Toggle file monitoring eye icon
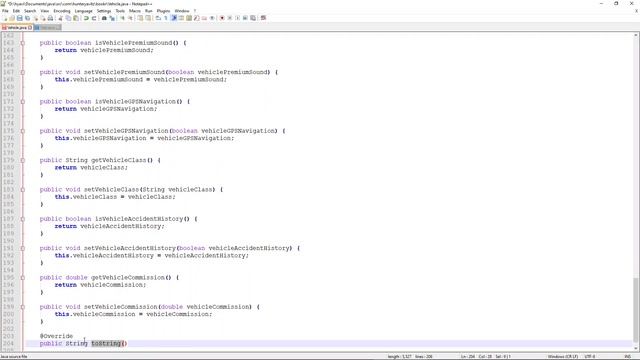640x360 pixels. point(212,18)
